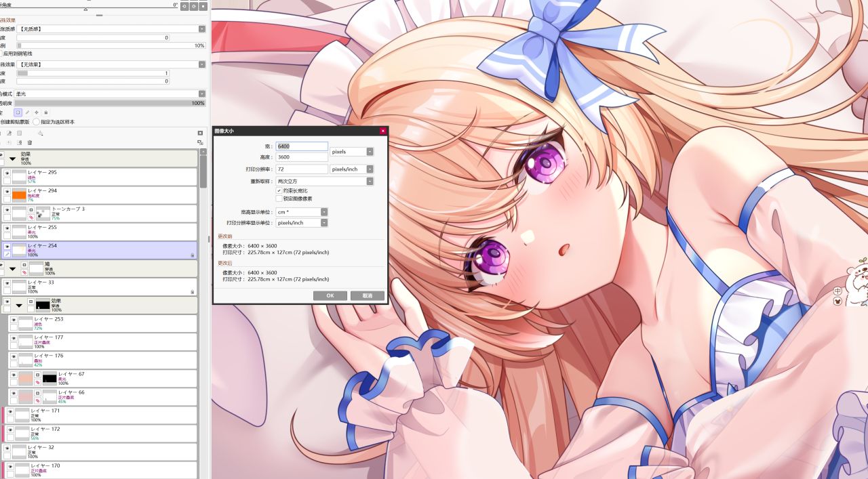868x479 pixels.
Task: Select the レイヤー 176 layer
Action: tap(102, 360)
